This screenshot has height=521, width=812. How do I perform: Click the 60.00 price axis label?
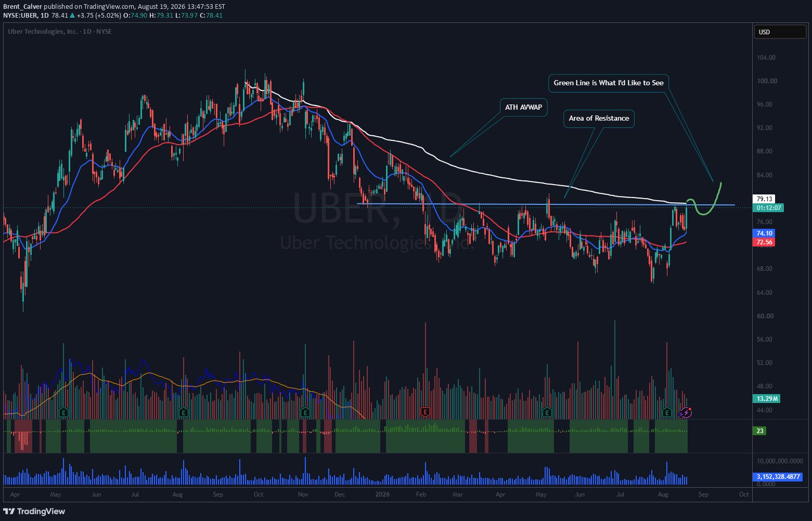765,316
